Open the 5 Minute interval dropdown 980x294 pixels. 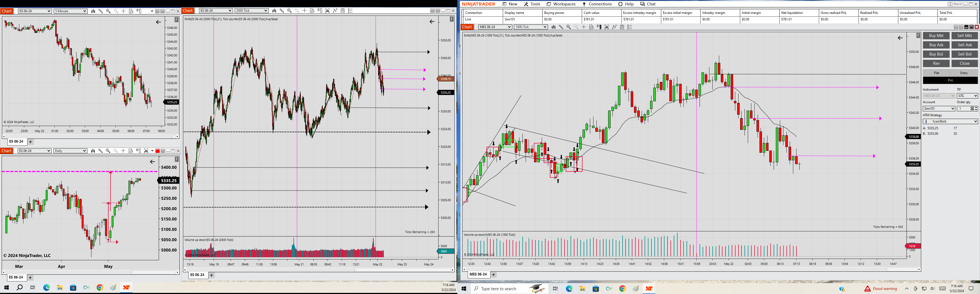pos(71,11)
